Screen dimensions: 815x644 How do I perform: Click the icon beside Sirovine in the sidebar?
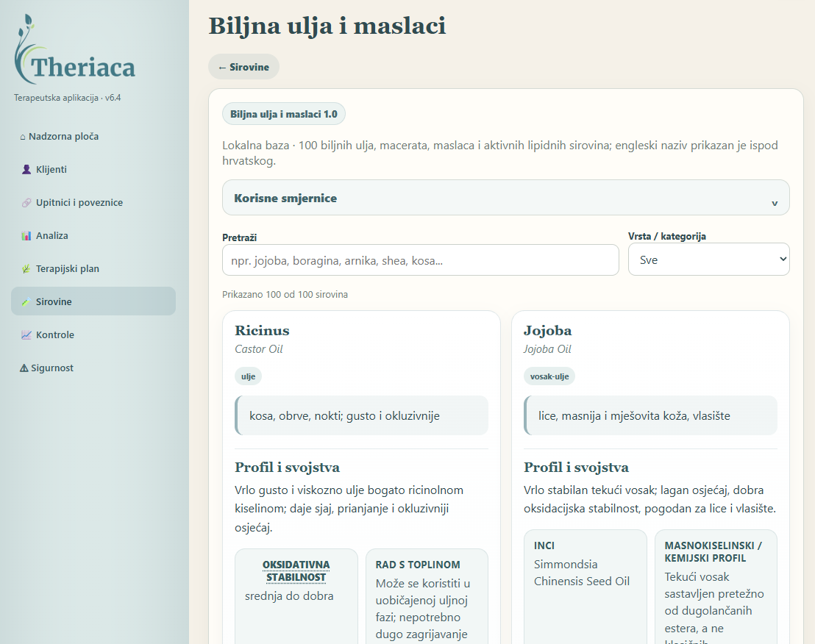tap(26, 301)
